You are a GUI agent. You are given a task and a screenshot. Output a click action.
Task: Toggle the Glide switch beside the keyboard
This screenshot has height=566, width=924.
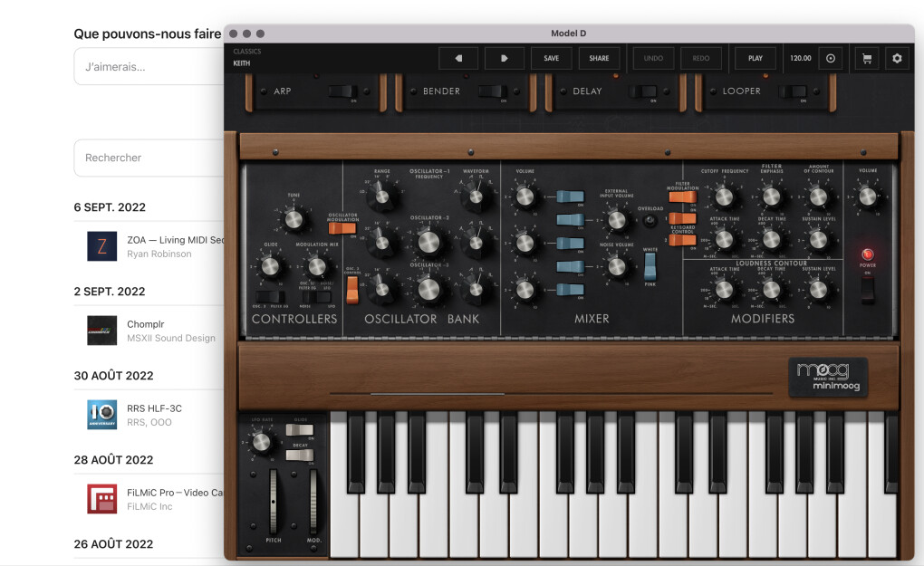[299, 430]
